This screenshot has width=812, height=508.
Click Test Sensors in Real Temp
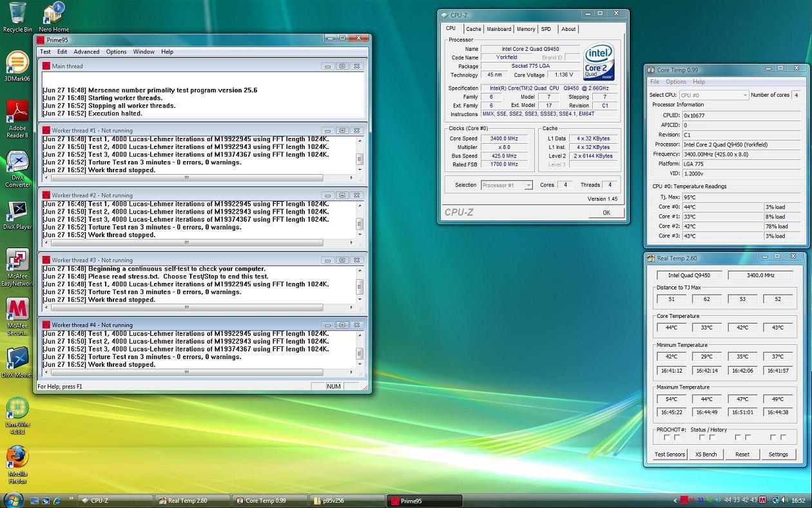670,454
